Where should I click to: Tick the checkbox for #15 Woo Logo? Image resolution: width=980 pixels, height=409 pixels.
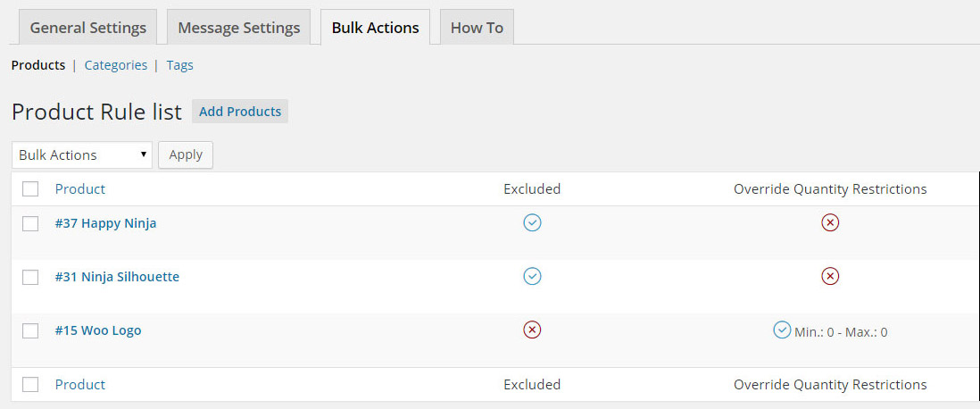[x=30, y=330]
